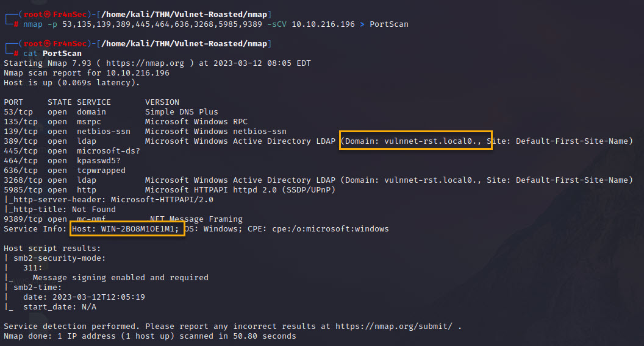Click the https://nmap.org/submit/ report link

tap(394, 327)
